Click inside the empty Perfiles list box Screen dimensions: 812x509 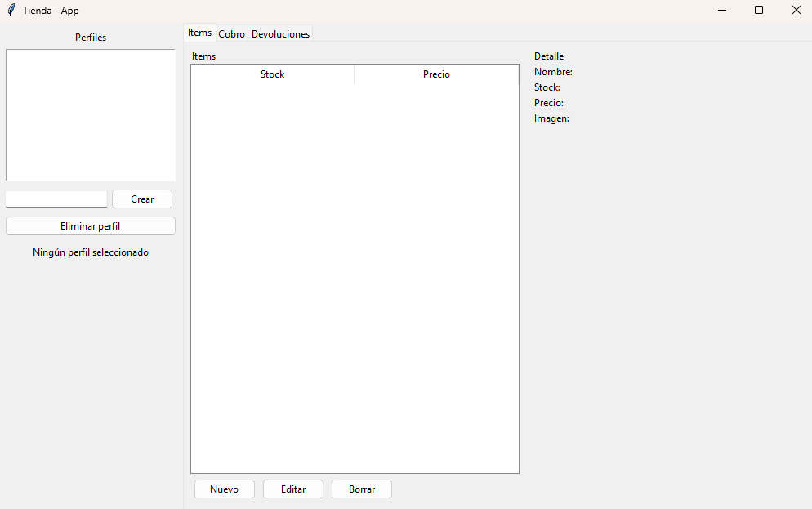click(91, 114)
